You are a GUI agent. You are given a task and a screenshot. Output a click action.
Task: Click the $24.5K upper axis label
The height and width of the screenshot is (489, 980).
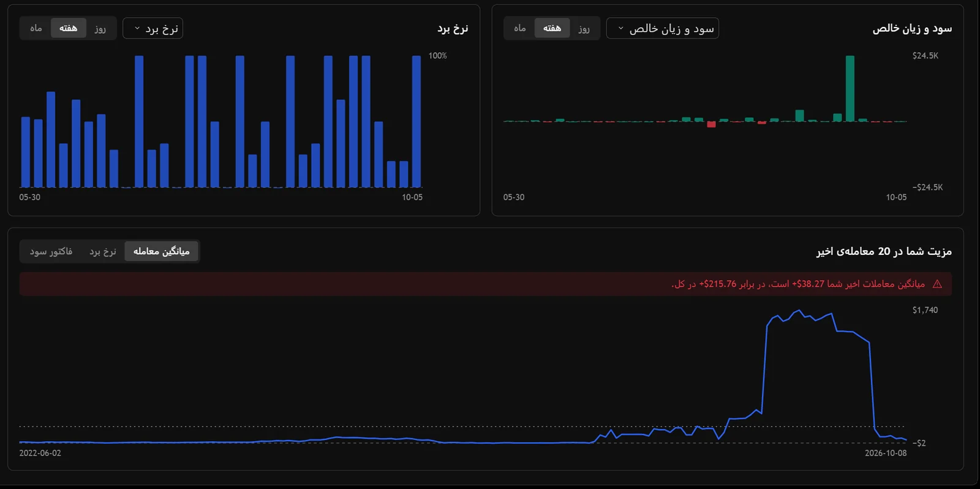pyautogui.click(x=925, y=56)
